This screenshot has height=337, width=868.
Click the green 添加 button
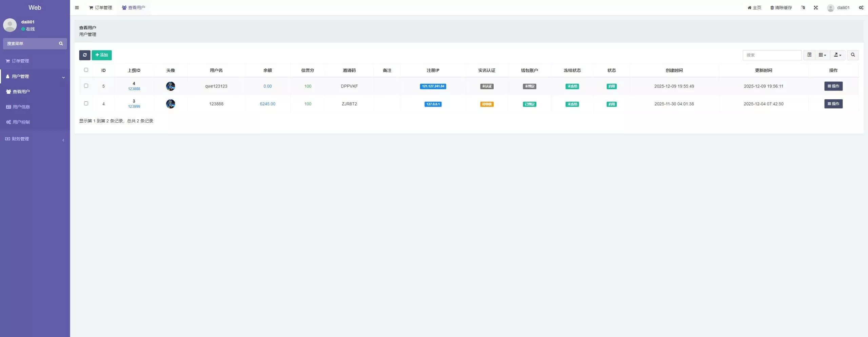(x=102, y=55)
